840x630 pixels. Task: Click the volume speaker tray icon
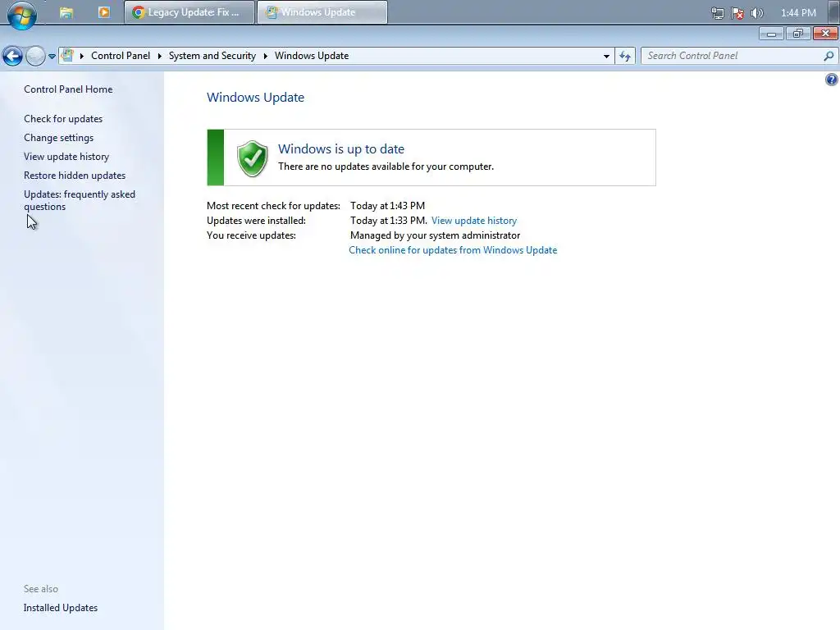click(757, 13)
